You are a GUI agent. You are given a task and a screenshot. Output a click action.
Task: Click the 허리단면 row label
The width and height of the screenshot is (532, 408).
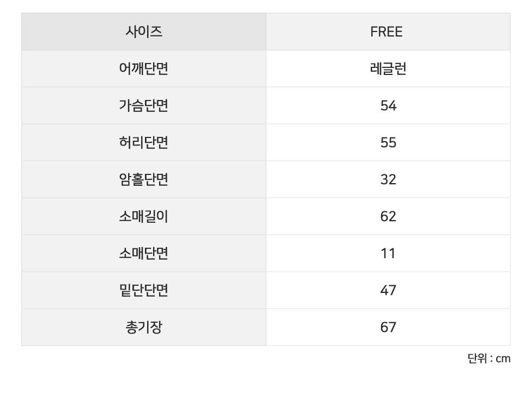point(143,142)
